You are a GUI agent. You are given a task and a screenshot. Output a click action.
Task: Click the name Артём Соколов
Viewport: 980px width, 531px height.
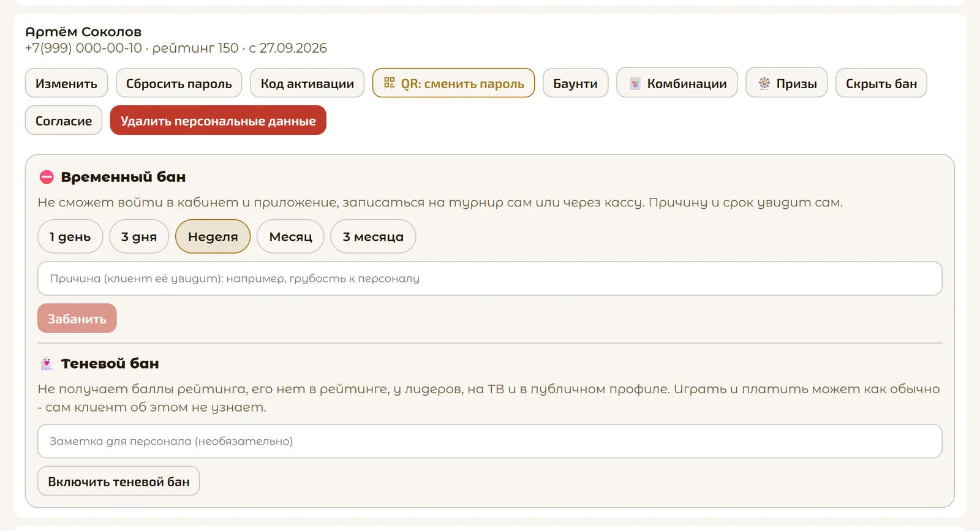(83, 32)
